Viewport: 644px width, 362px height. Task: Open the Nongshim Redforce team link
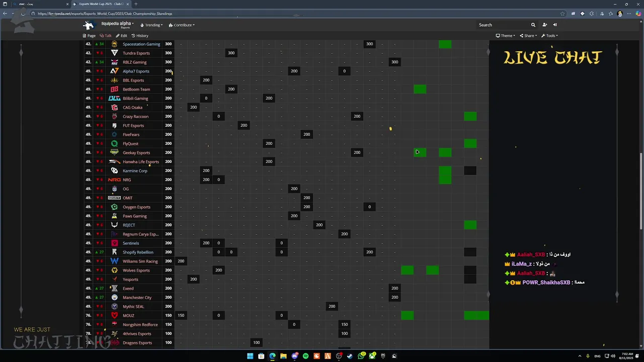tap(140, 324)
